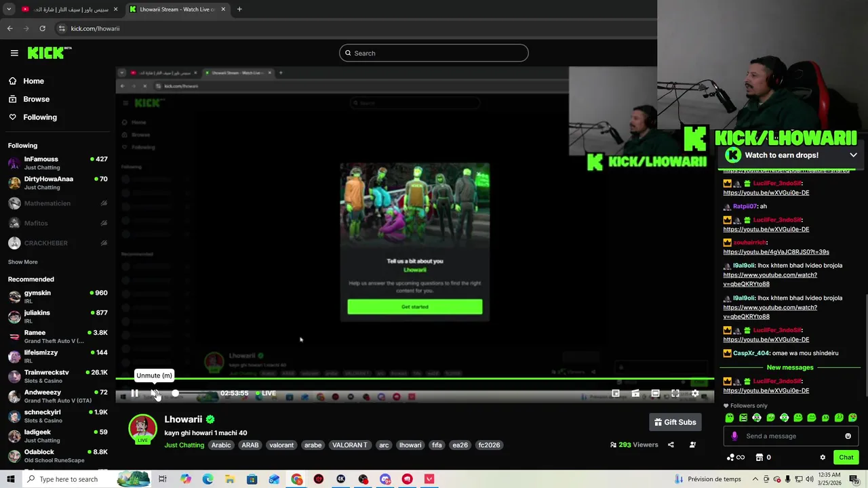Click the cast stream icon
868x488 pixels.
pyautogui.click(x=635, y=393)
